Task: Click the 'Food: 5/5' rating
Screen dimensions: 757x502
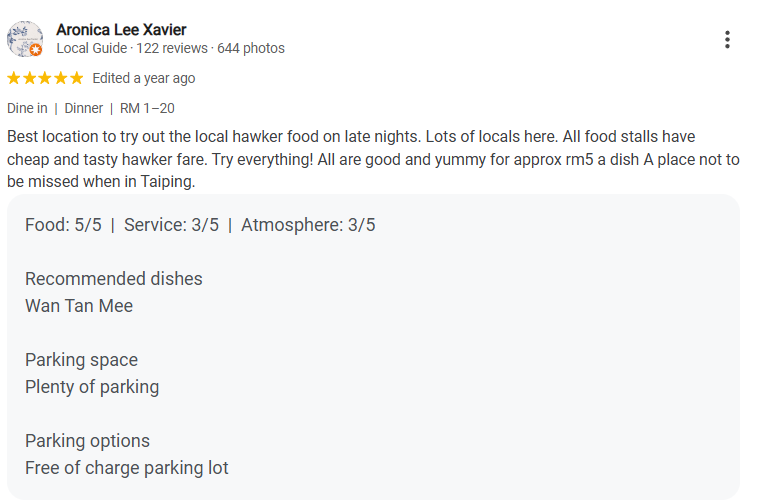Action: [63, 225]
